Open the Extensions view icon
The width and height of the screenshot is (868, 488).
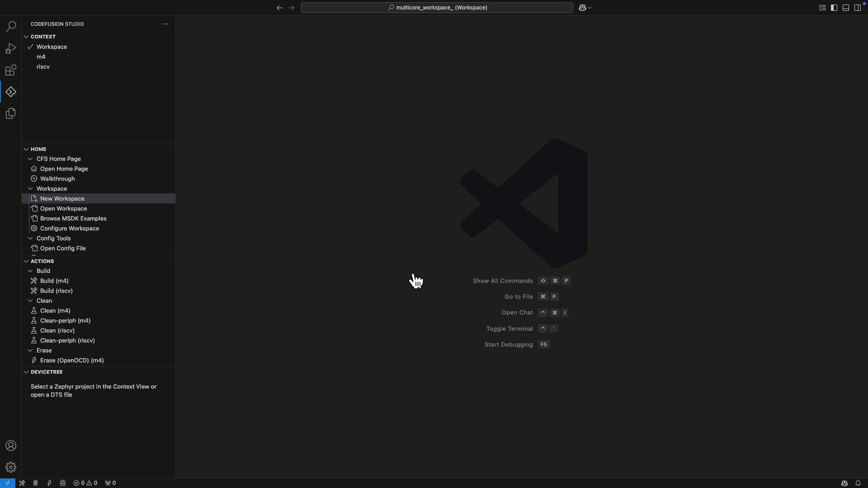click(x=11, y=70)
